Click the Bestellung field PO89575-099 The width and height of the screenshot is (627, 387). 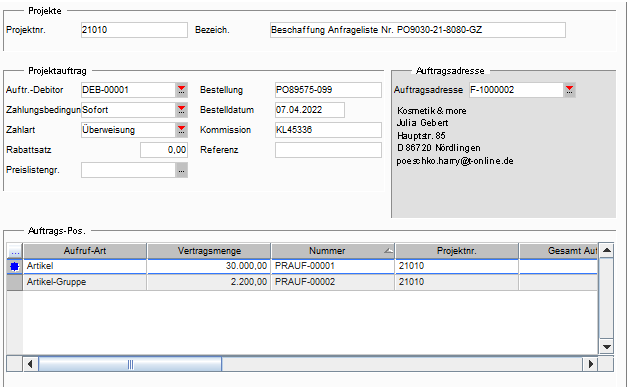328,90
